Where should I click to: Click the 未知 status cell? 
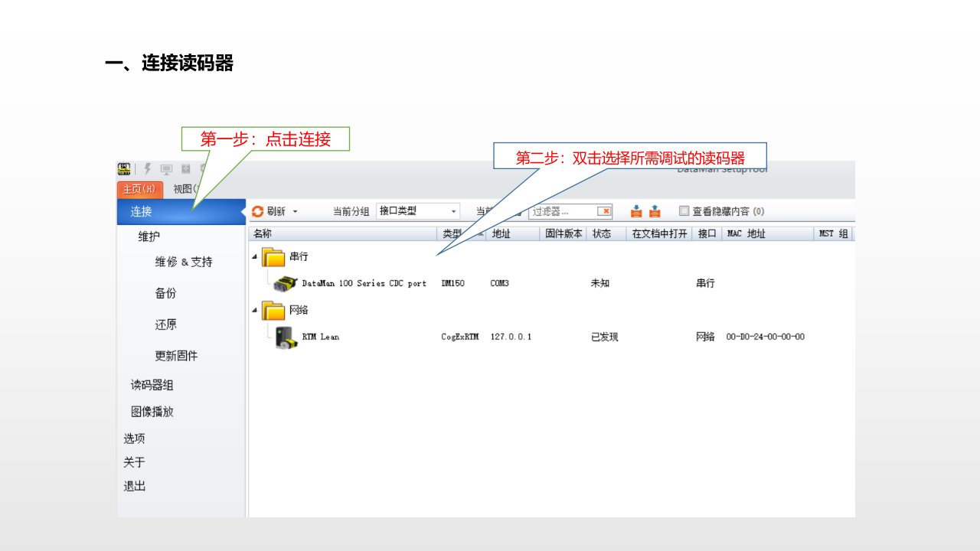(x=600, y=283)
